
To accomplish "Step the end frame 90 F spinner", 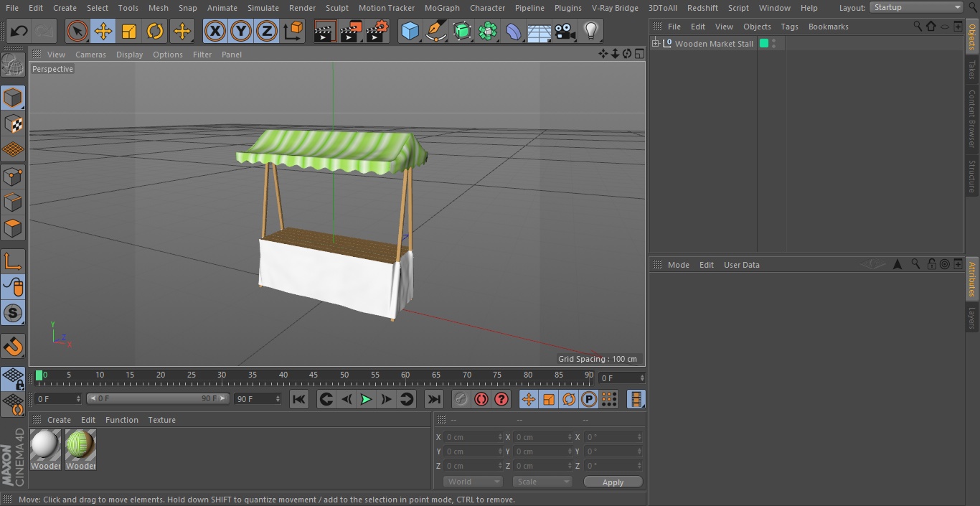I will tap(278, 398).
